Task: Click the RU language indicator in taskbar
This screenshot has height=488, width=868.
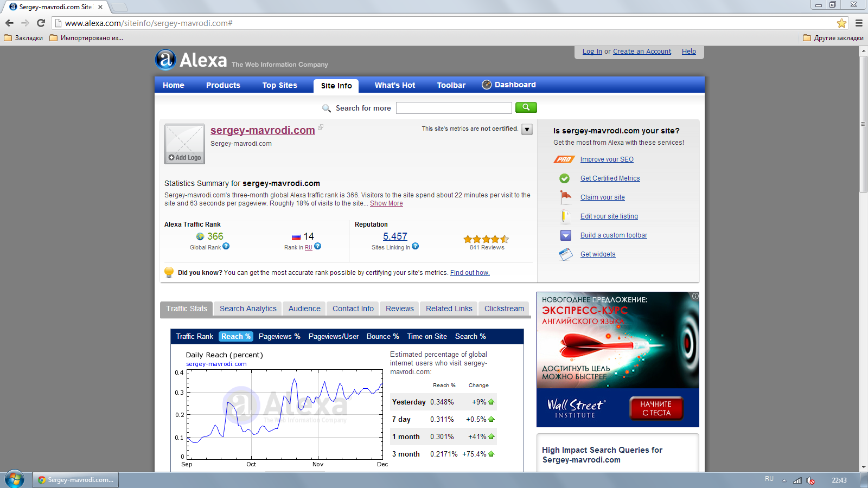Action: (x=769, y=479)
